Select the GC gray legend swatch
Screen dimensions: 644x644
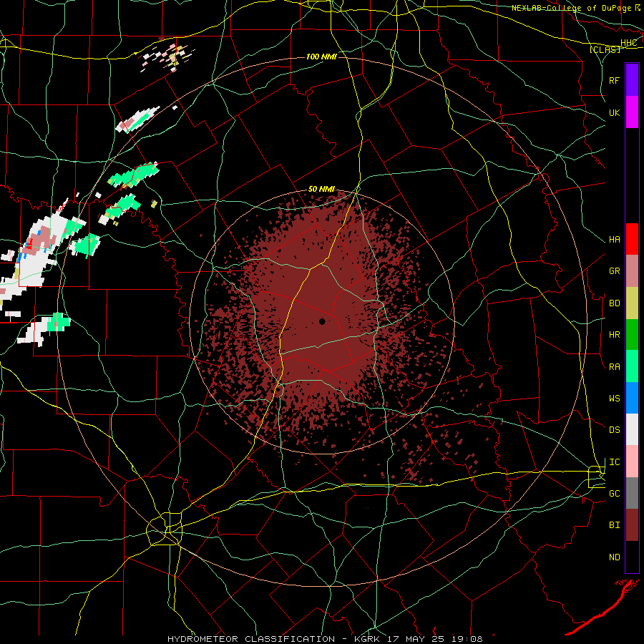pyautogui.click(x=632, y=493)
